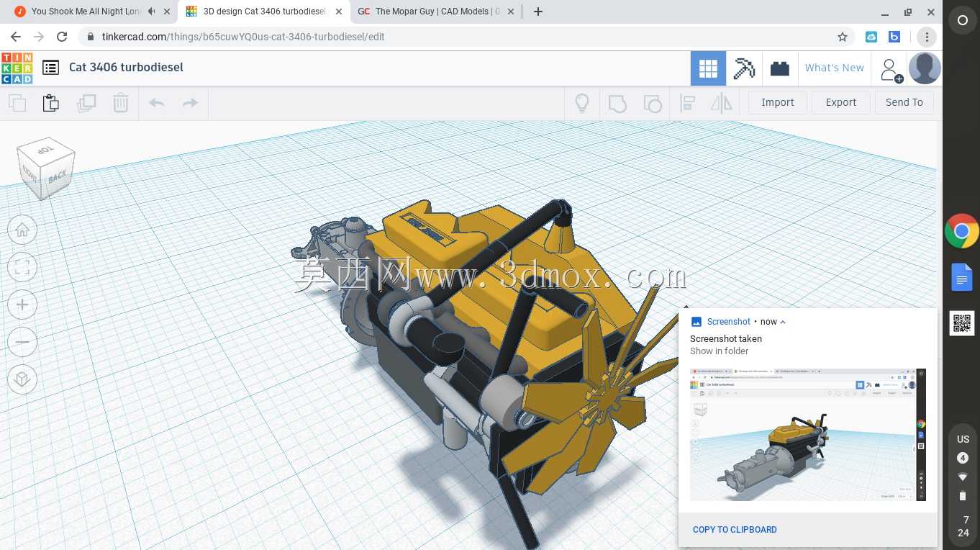Screen dimensions: 980x550
Task: Switch to 3D design grid view
Action: click(708, 68)
